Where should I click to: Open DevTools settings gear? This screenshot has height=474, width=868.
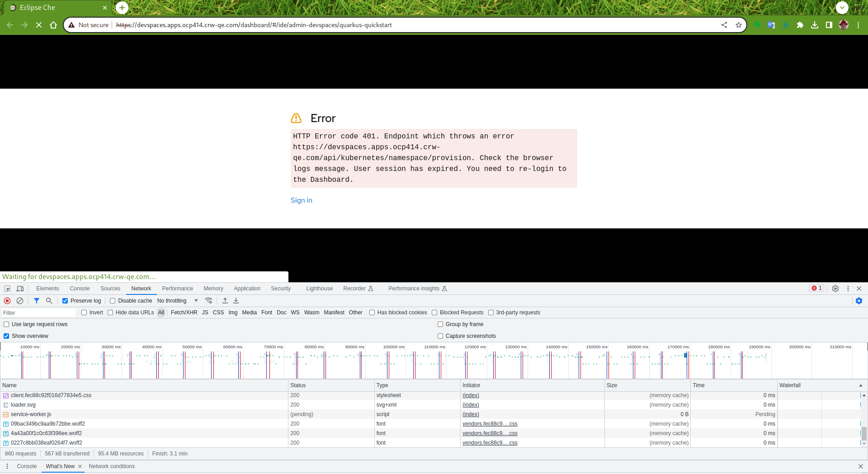click(835, 289)
